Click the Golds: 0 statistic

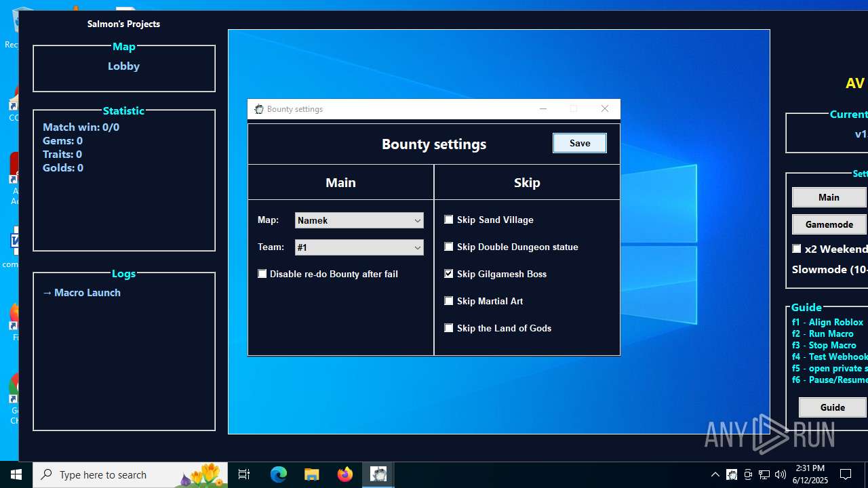pos(63,167)
